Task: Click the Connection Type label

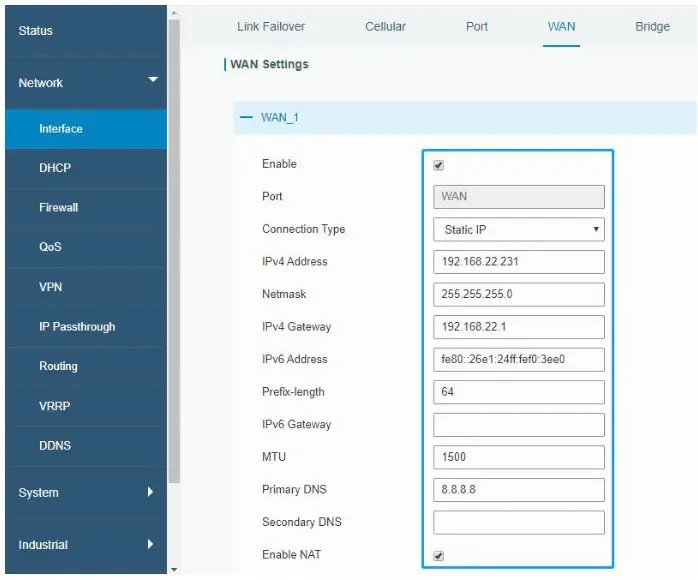Action: click(x=304, y=229)
